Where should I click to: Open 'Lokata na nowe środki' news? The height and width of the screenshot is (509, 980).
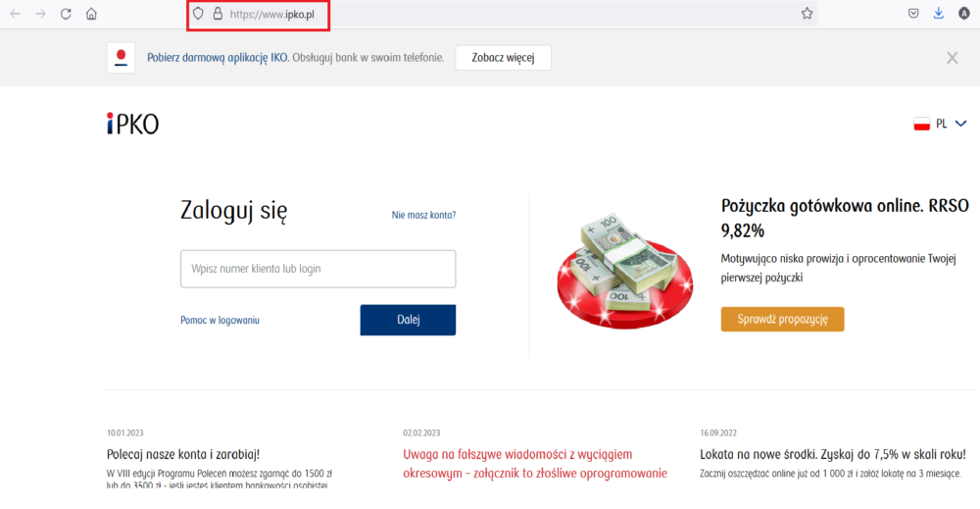(832, 454)
